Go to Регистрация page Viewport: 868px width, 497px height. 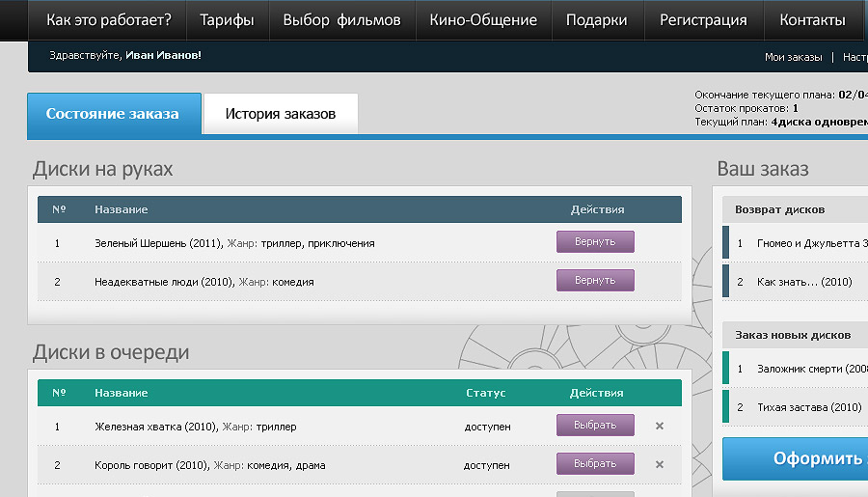coord(704,20)
